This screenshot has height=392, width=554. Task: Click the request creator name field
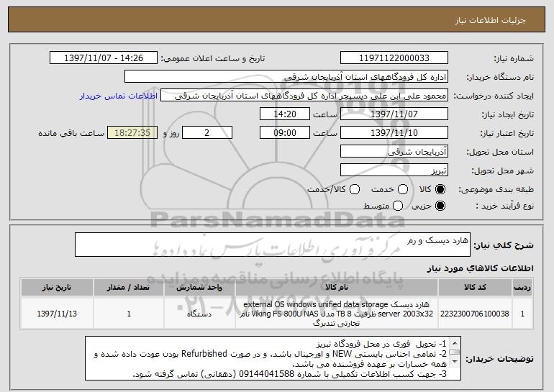click(304, 96)
